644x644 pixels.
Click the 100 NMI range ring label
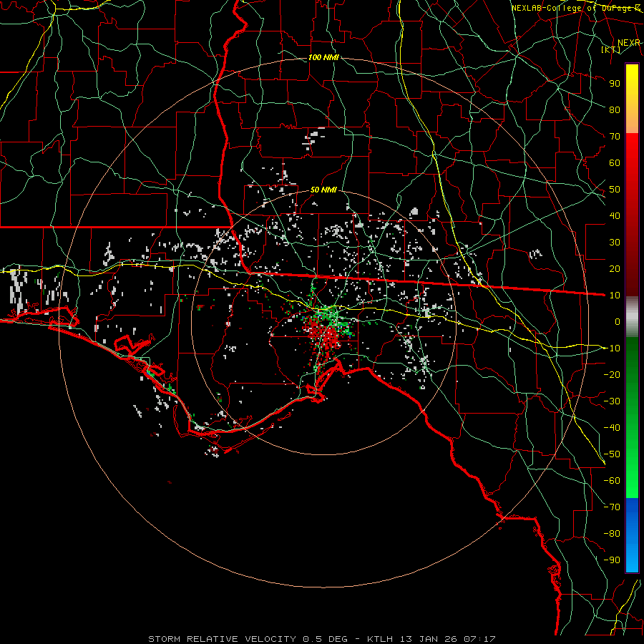coord(323,57)
